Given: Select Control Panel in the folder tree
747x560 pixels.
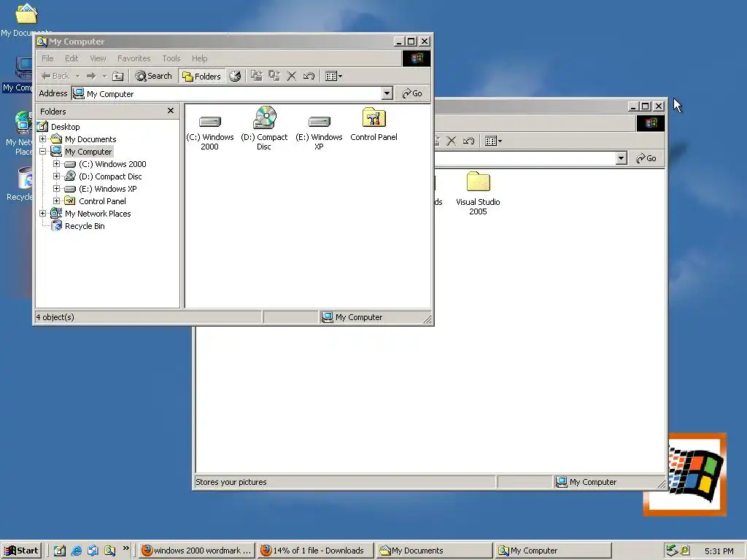Looking at the screenshot, I should pyautogui.click(x=102, y=201).
